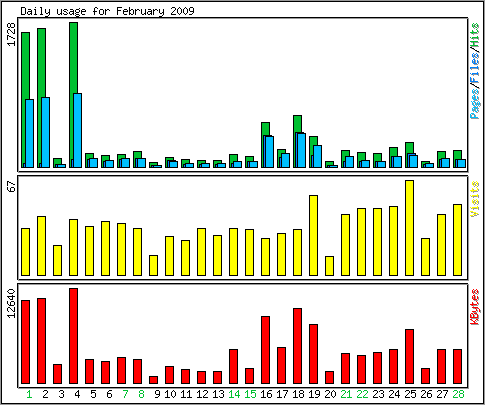Click day label 3 on the axis
Viewport: 485px width, 405px height.
pyautogui.click(x=61, y=394)
